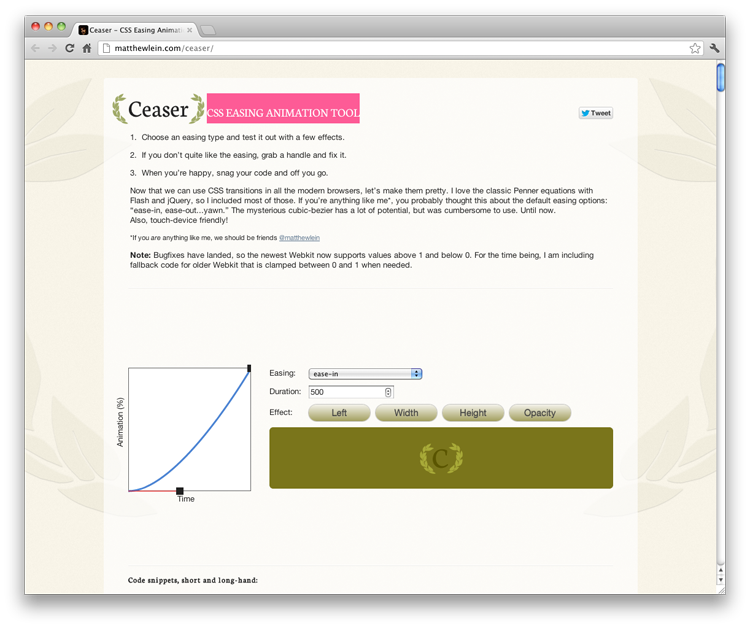Zoom the window with the green button
This screenshot has width=750, height=628.
(61, 26)
